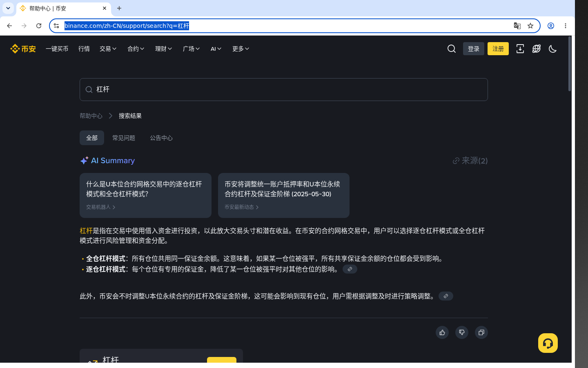This screenshot has width=588, height=368.
Task: Click the AI Summary sparkle icon
Action: [x=84, y=161]
